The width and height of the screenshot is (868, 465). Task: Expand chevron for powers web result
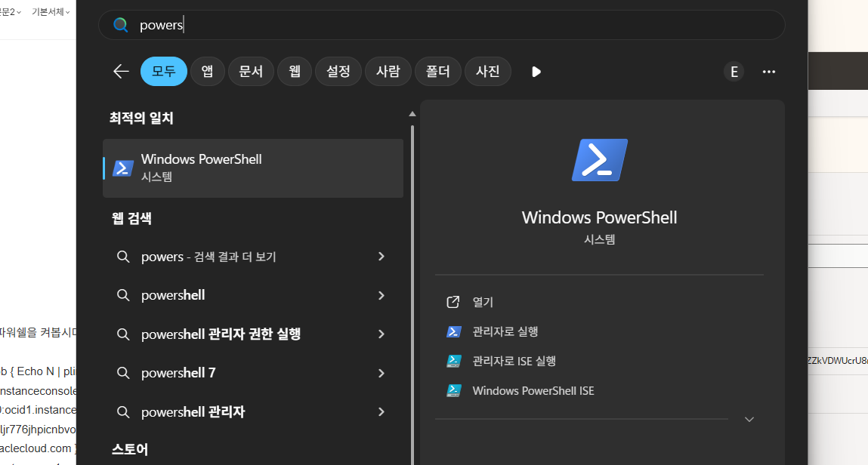tap(381, 257)
